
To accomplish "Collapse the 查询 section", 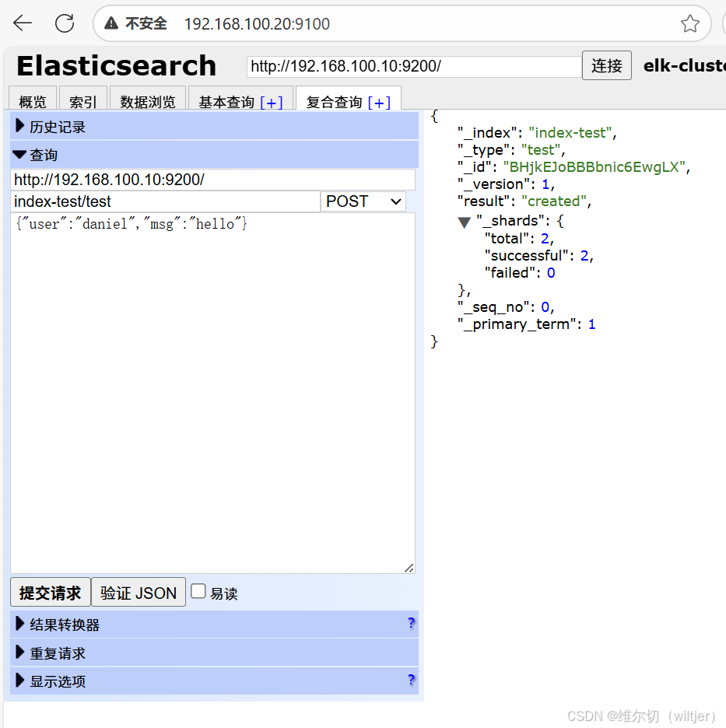I will [x=214, y=155].
